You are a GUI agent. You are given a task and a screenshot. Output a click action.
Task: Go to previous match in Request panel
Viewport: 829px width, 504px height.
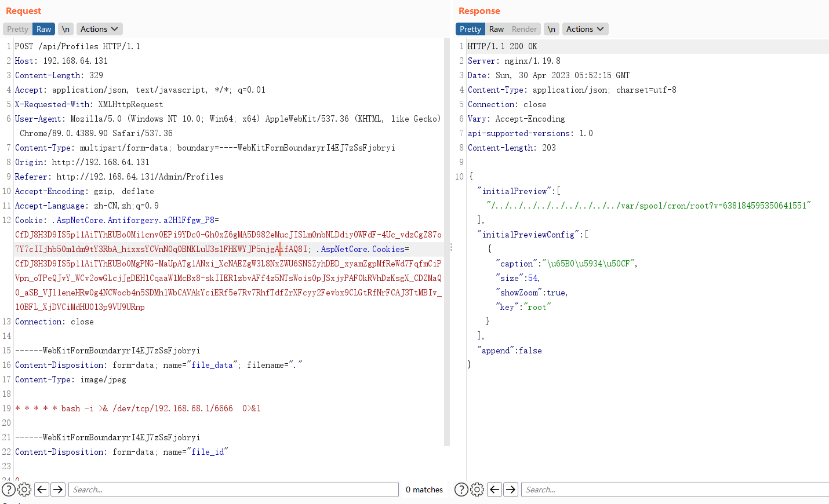pos(42,490)
